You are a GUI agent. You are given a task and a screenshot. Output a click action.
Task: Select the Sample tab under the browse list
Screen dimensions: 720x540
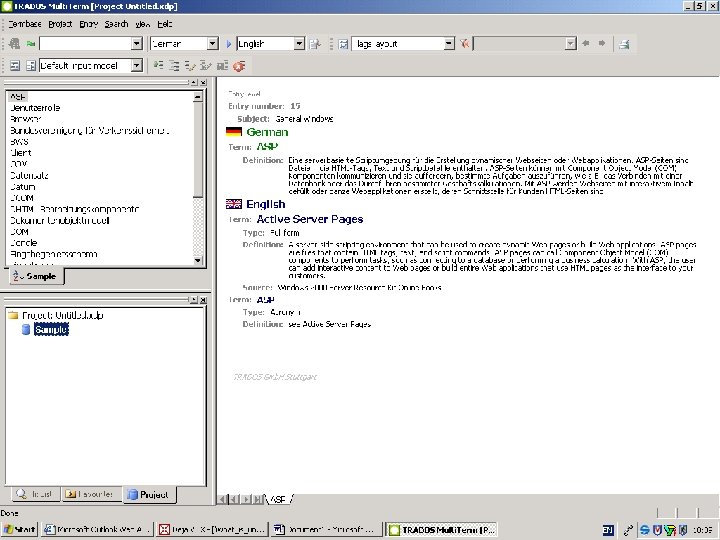[36, 276]
